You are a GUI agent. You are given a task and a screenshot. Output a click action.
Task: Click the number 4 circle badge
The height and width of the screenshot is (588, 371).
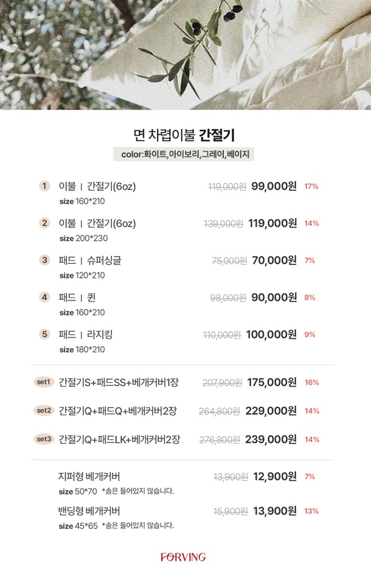pos(44,297)
